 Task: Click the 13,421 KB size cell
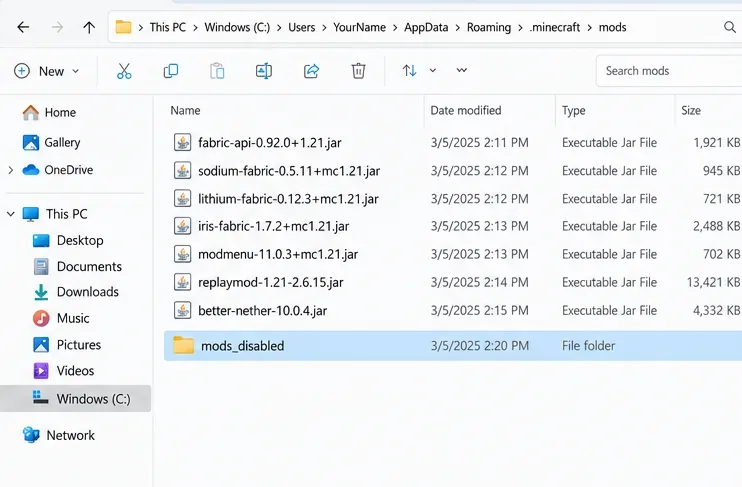(713, 283)
